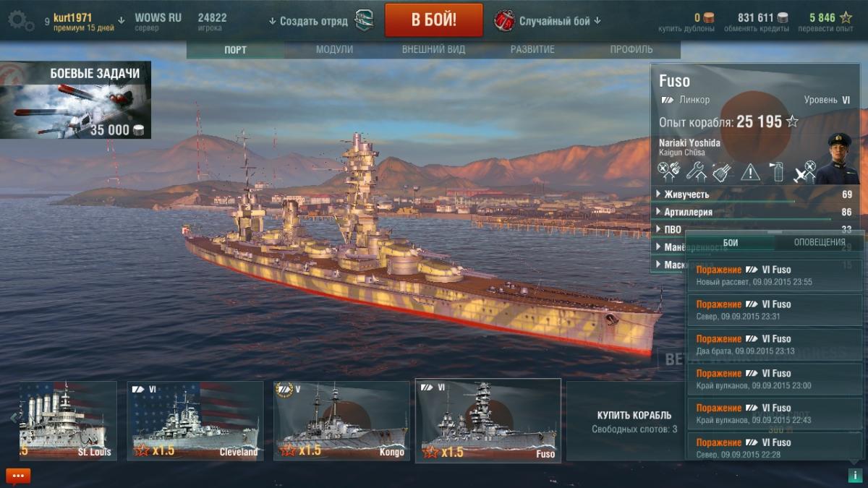Click the doubloons coin icon
868x488 pixels.
(x=709, y=17)
